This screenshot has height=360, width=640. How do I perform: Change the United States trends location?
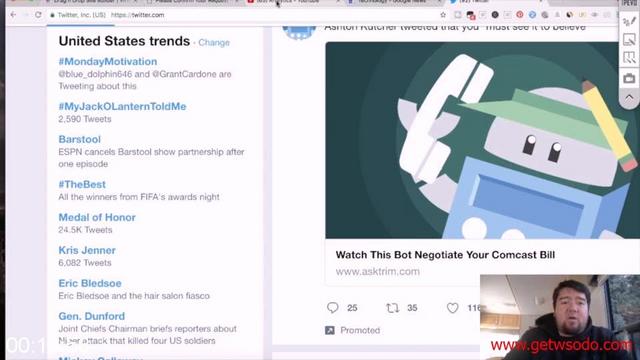(214, 42)
